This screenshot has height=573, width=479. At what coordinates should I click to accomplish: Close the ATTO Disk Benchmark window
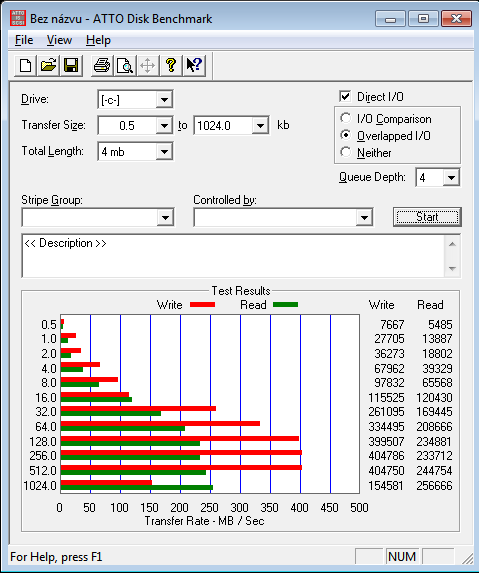click(x=456, y=19)
